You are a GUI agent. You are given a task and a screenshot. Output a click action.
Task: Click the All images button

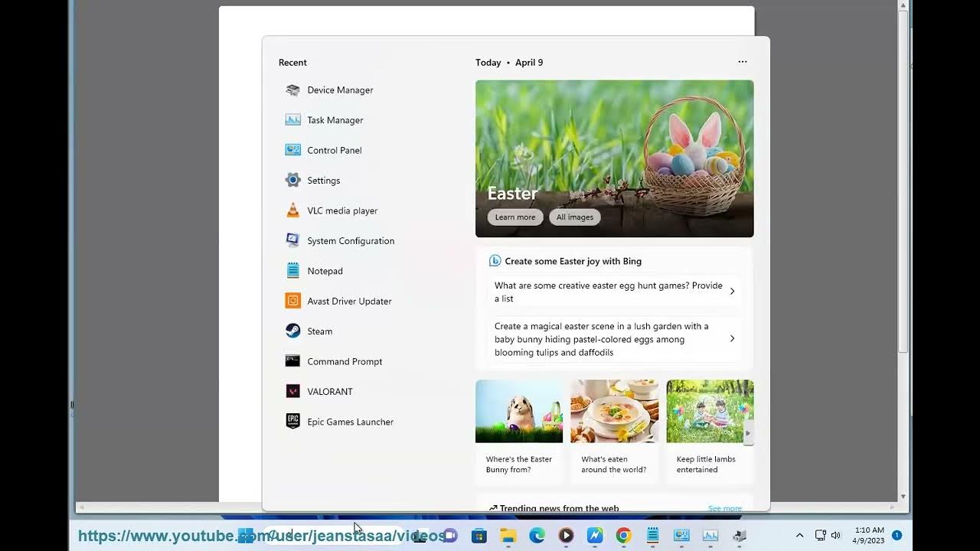(x=575, y=217)
